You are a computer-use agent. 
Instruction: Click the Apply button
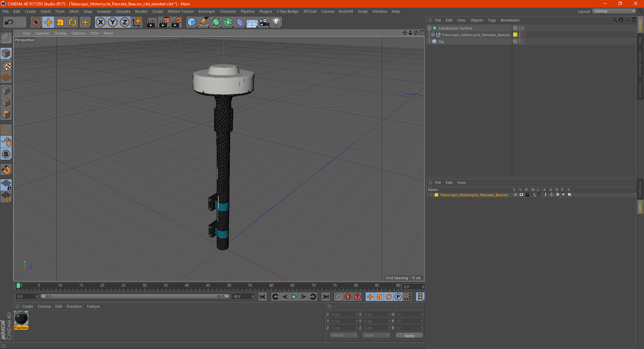pos(409,335)
